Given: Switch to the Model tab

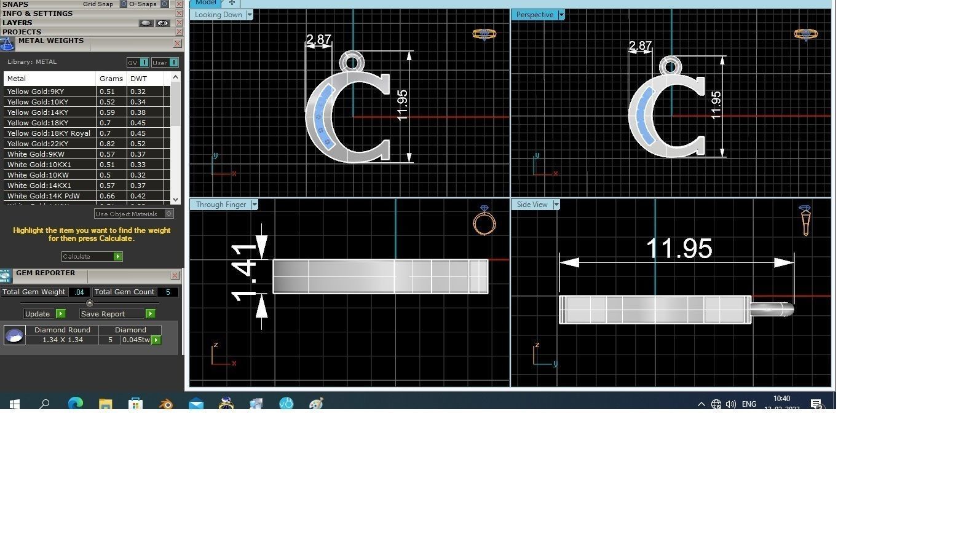Looking at the screenshot, I should [205, 3].
